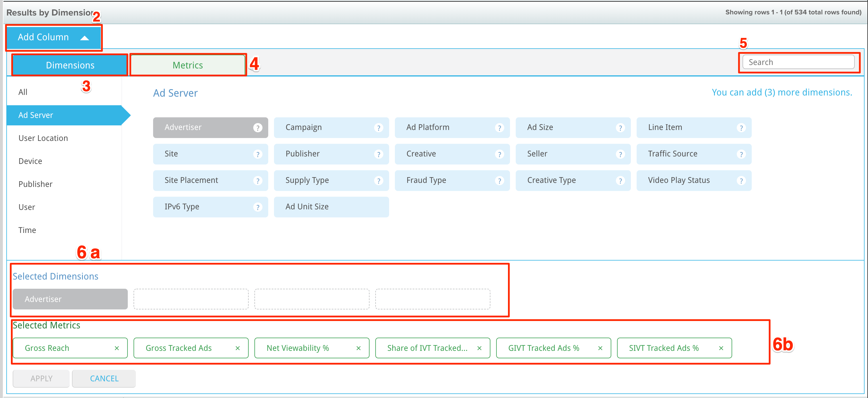The width and height of the screenshot is (868, 398).
Task: Click the question mark on Ad Platform
Action: point(499,128)
